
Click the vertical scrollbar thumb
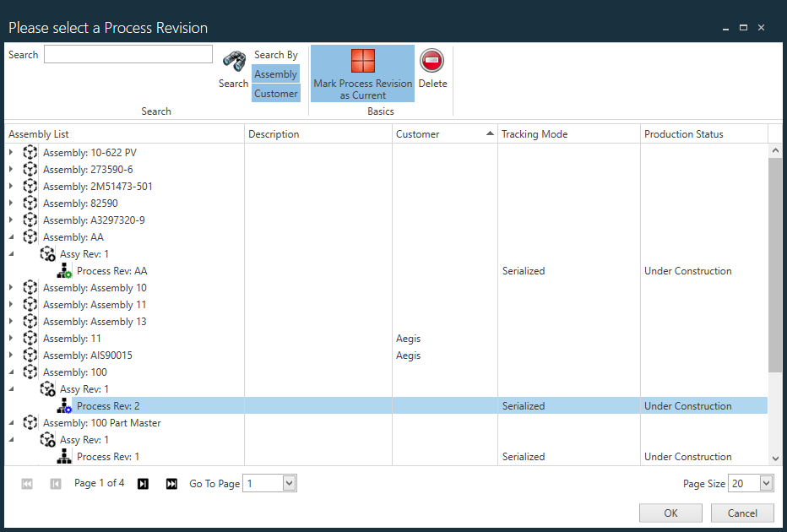pos(775,263)
